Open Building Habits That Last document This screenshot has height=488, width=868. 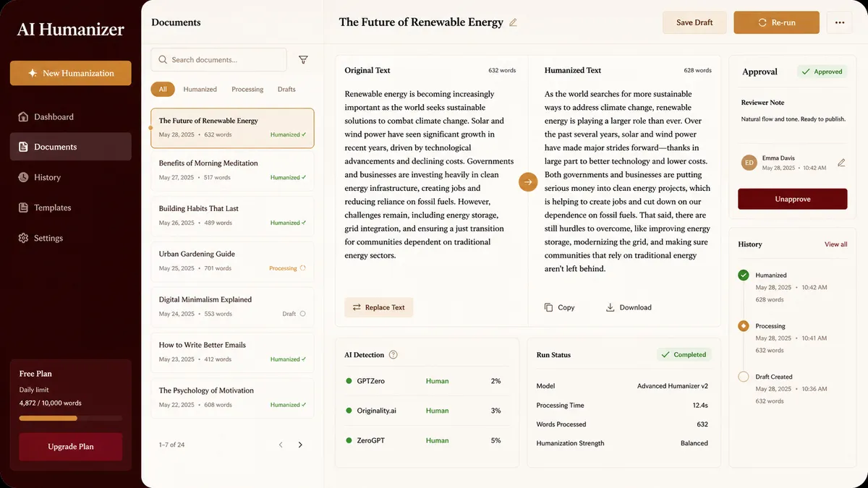(x=232, y=215)
